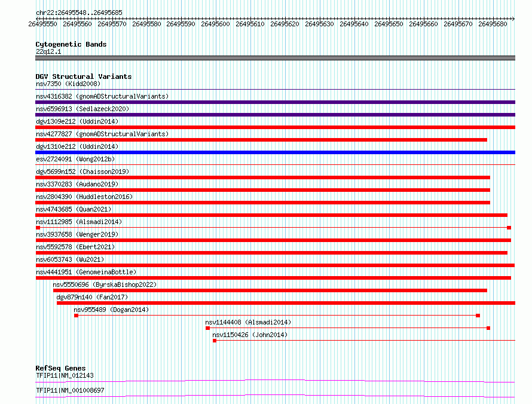Open the DGV Structural Variants track title
The image size is (532, 404).
pyautogui.click(x=84, y=76)
